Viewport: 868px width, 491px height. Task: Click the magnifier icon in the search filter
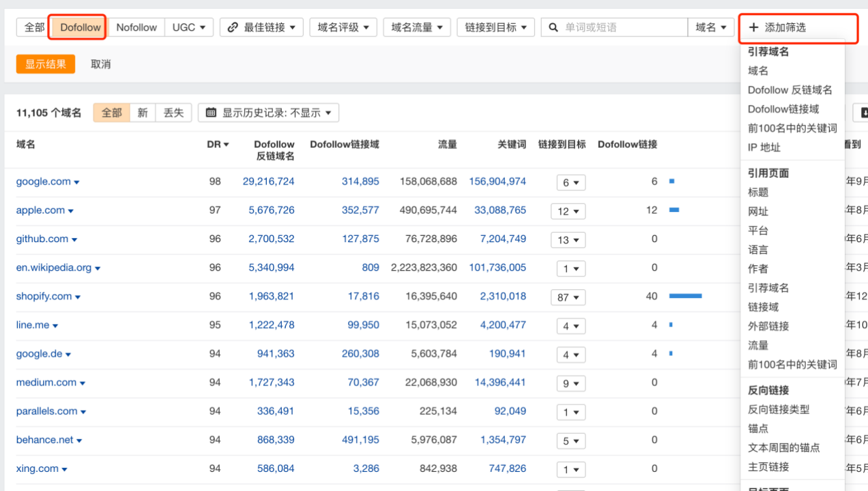coord(553,27)
